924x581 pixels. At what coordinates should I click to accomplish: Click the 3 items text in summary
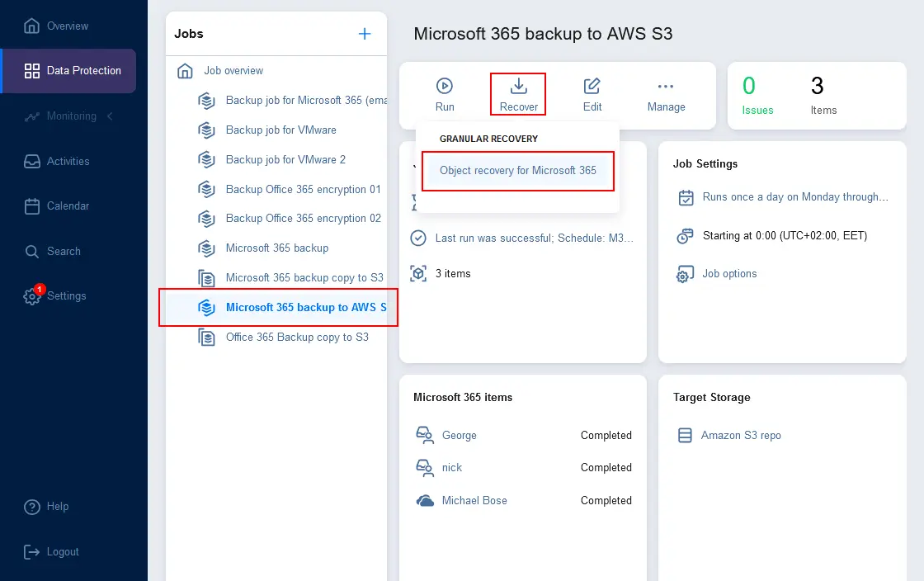click(453, 273)
